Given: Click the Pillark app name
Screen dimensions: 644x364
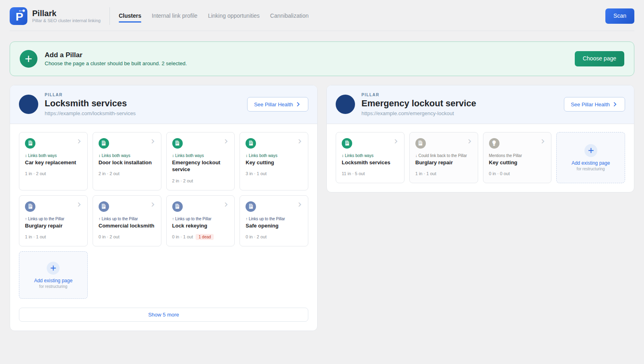Looking at the screenshot, I should coord(44,13).
